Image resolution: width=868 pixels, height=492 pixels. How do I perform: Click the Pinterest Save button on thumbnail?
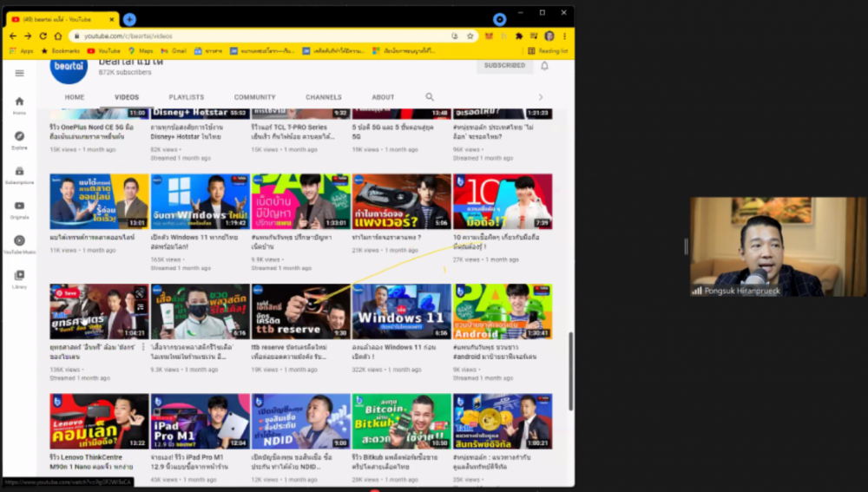coord(66,293)
